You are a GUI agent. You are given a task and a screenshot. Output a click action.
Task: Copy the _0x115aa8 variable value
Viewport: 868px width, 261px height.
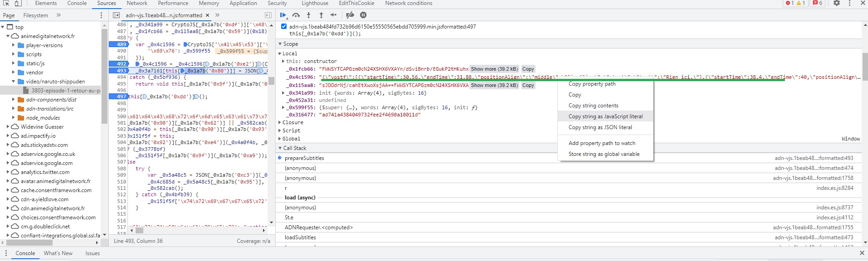click(x=528, y=85)
